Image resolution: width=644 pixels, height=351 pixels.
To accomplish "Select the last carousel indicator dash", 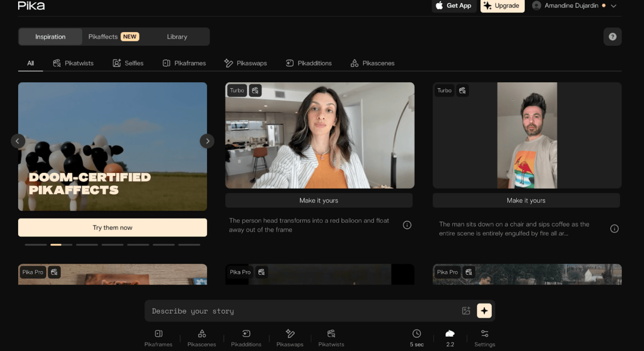I will tap(189, 244).
